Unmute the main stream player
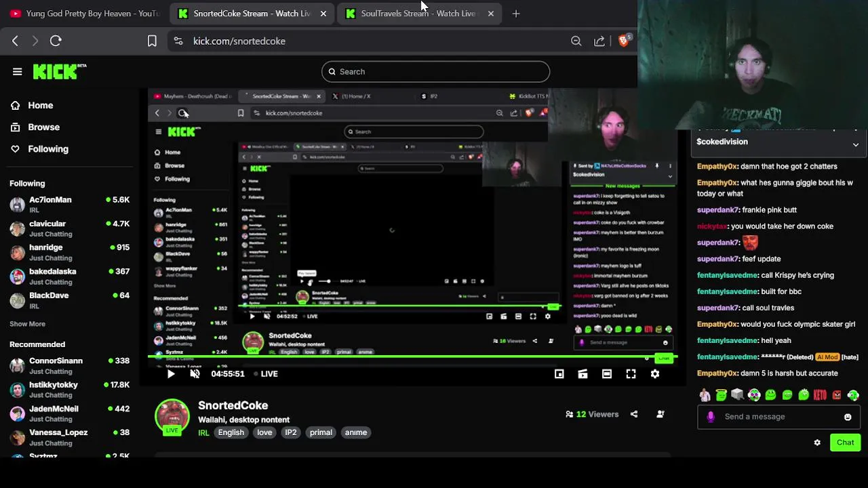 tap(195, 373)
